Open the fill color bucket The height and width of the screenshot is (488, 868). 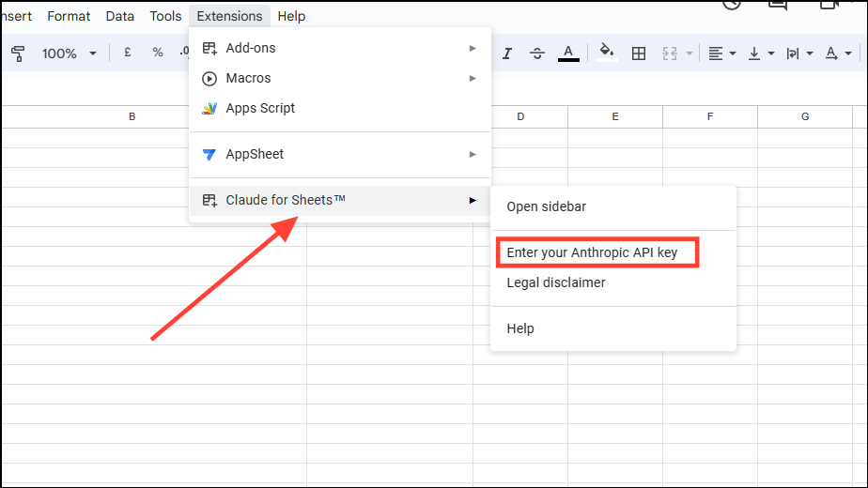coord(607,53)
